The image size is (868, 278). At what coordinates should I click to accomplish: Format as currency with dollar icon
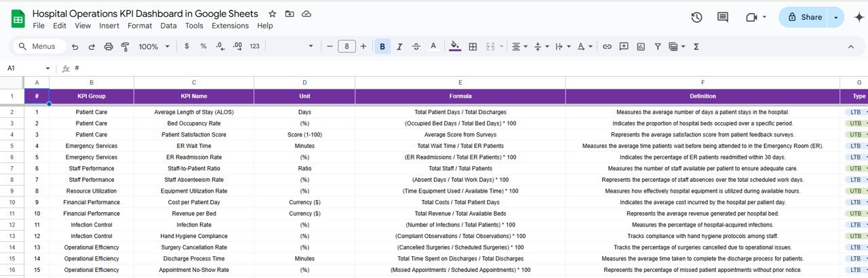tap(186, 47)
